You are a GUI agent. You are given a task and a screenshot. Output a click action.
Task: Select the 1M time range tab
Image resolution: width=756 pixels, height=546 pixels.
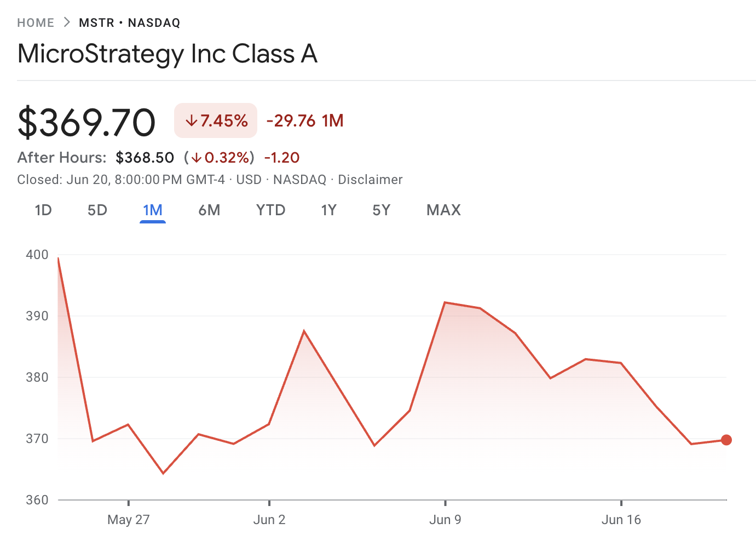[153, 210]
